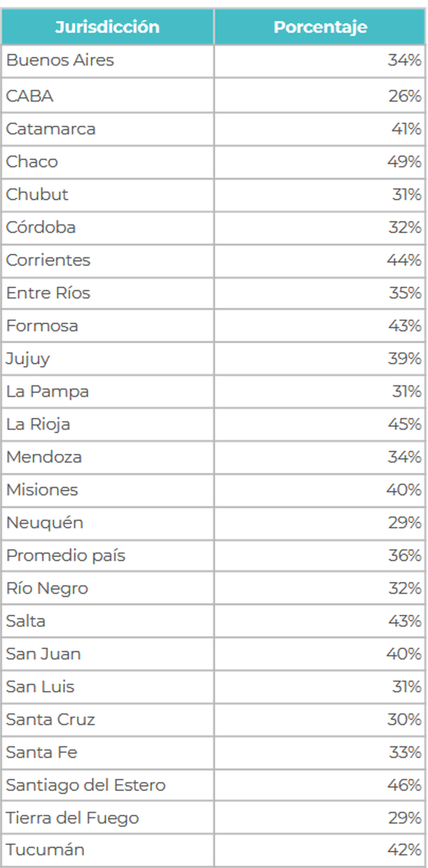Click the Santiago del Estero cell
The width and height of the screenshot is (428, 868).
[x=86, y=785]
